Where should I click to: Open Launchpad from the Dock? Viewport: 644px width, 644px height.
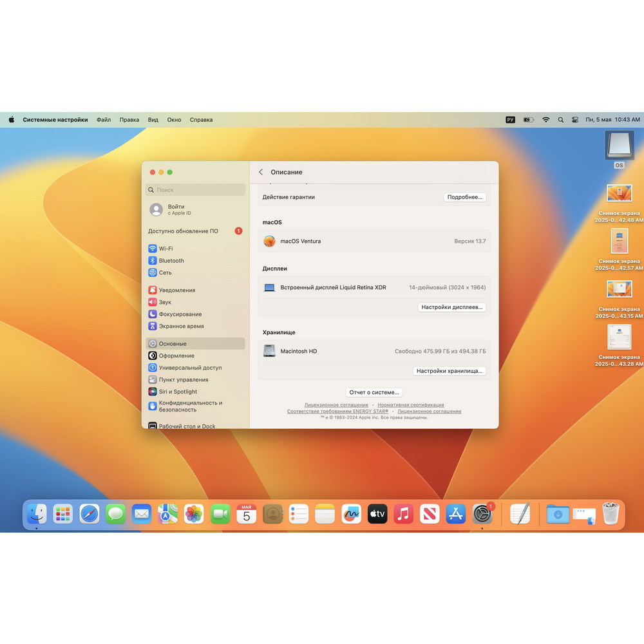click(x=63, y=514)
